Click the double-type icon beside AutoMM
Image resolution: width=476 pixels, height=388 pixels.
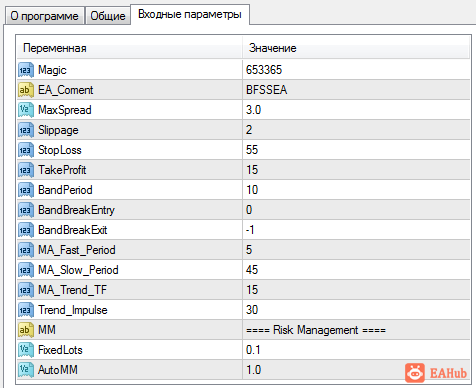(26, 370)
